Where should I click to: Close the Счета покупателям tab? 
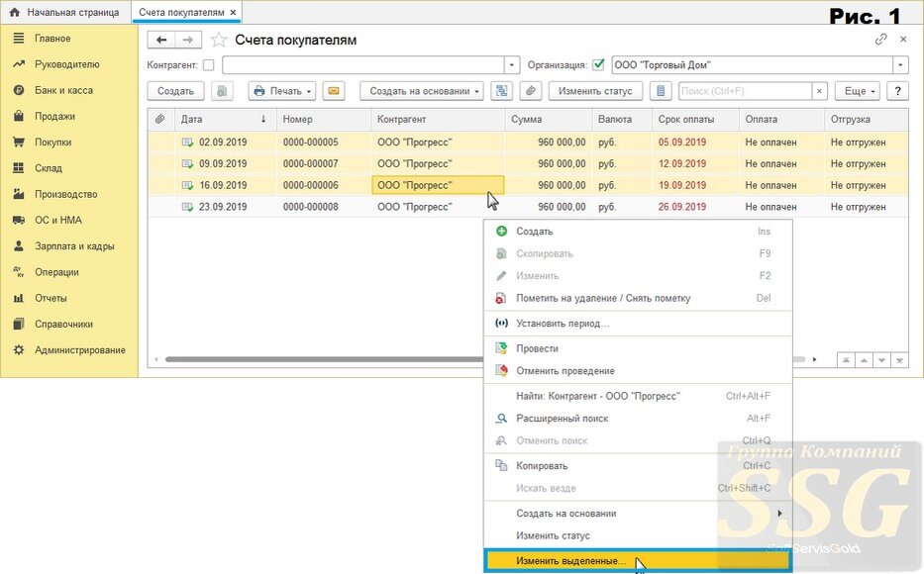[234, 12]
